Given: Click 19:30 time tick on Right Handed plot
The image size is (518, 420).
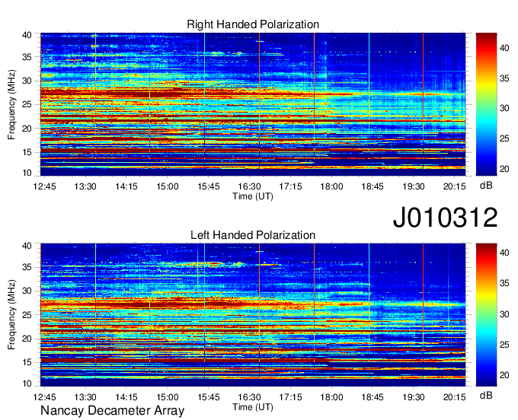Looking at the screenshot, I should [x=414, y=186].
